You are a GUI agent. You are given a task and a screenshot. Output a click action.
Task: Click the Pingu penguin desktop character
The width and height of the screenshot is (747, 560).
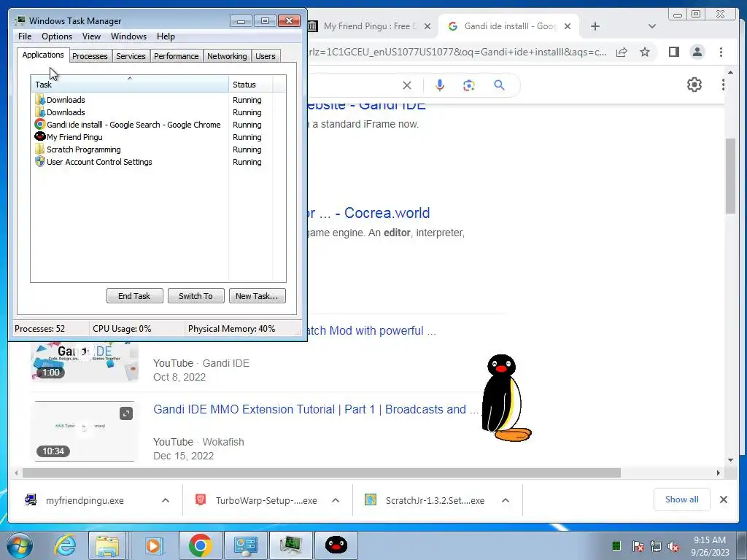click(506, 397)
